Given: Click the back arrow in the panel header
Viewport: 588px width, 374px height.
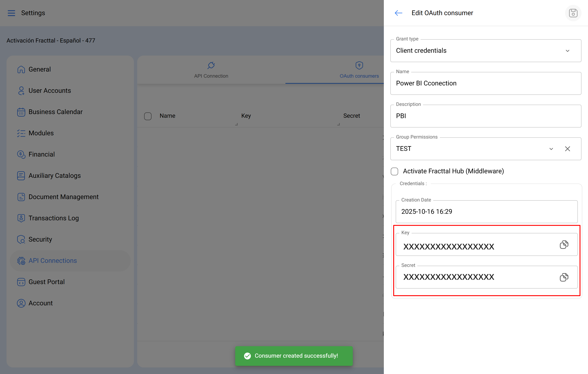Looking at the screenshot, I should point(398,13).
